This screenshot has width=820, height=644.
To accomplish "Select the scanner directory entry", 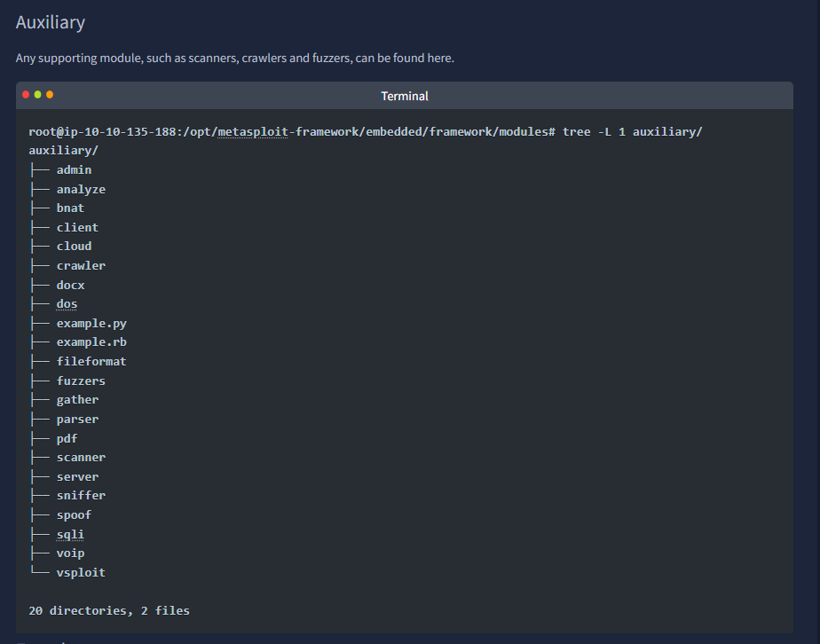I will point(81,458).
